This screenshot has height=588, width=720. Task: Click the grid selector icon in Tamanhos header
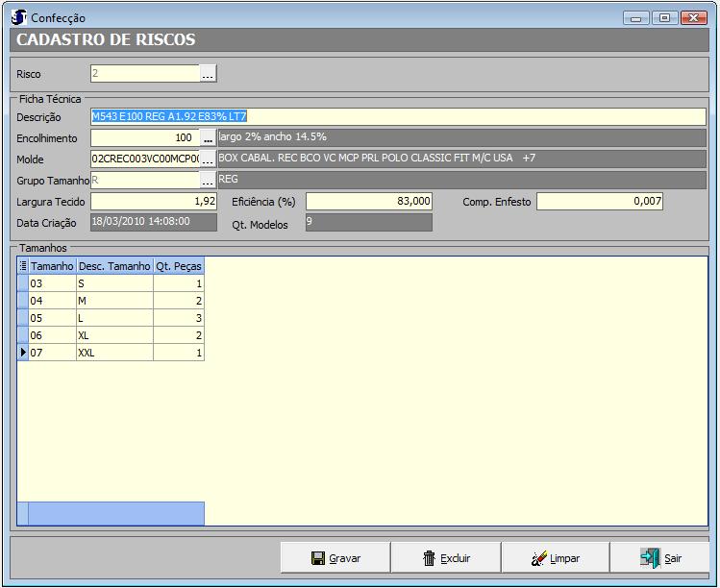tap(23, 266)
